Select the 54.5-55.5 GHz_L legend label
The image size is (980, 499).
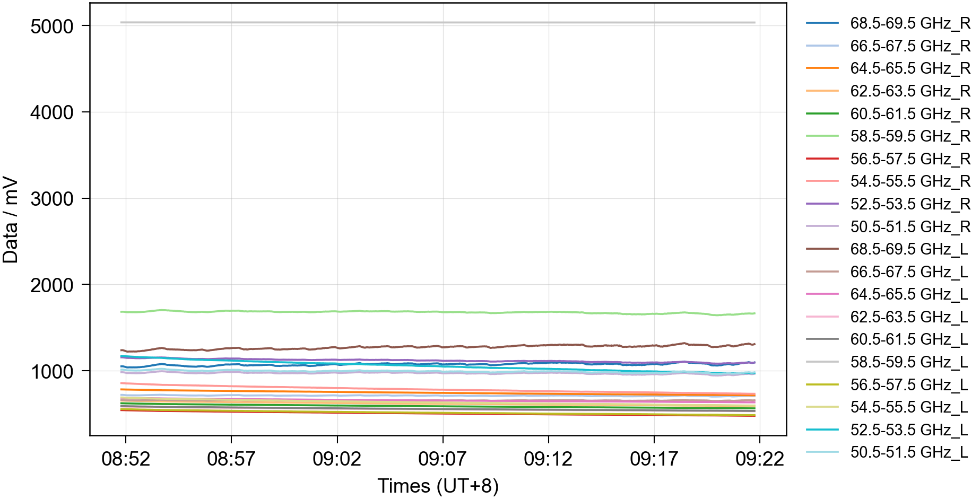pos(908,407)
